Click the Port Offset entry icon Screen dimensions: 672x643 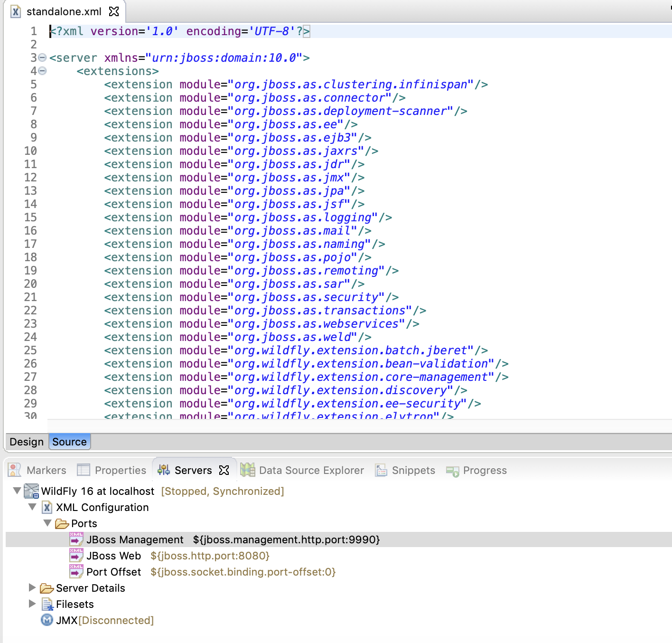pyautogui.click(x=76, y=572)
